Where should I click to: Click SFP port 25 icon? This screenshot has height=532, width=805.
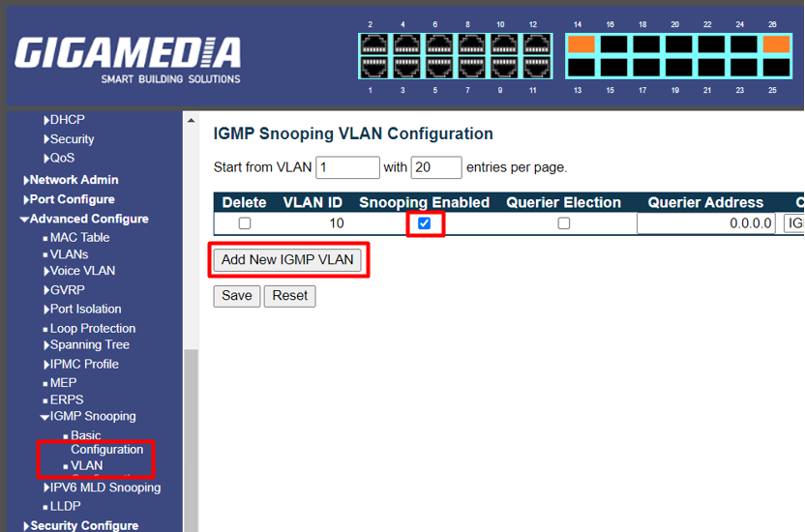coord(776,68)
